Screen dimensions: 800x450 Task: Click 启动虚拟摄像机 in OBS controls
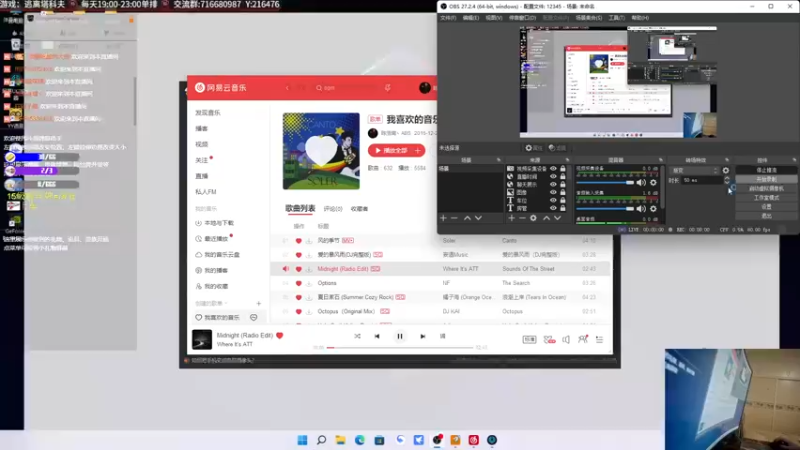[766, 189]
